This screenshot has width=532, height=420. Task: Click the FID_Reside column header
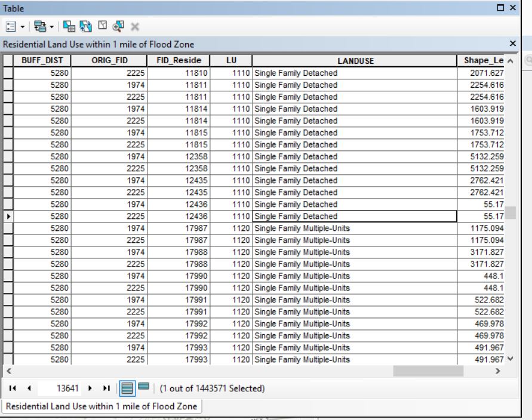coord(179,60)
